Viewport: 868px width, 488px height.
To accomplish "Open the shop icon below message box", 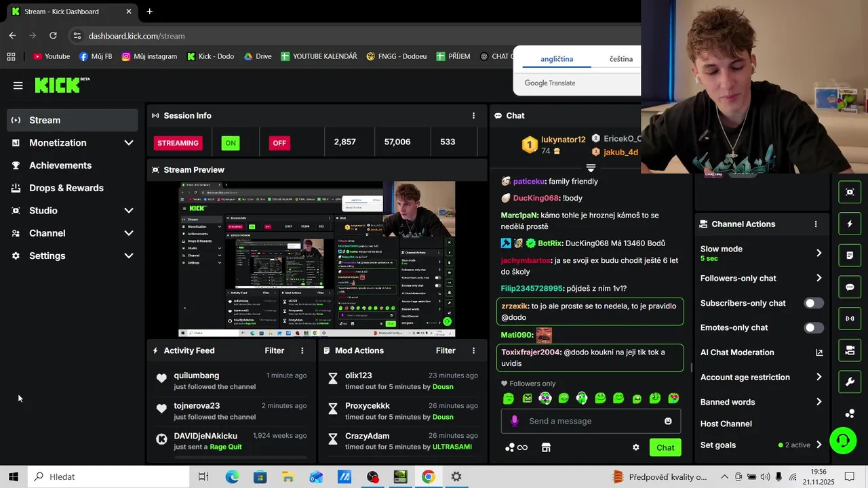I will point(546,447).
